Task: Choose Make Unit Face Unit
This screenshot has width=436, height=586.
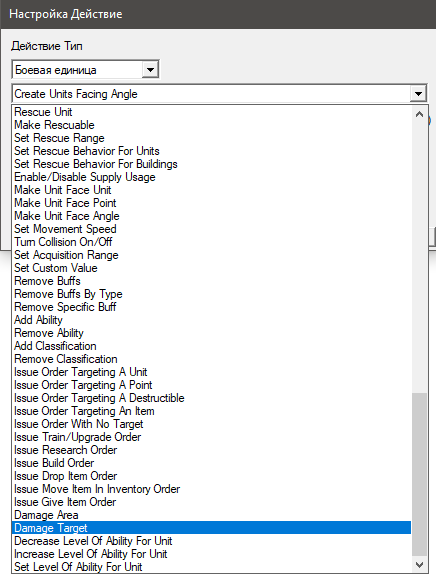Action: click(x=211, y=190)
